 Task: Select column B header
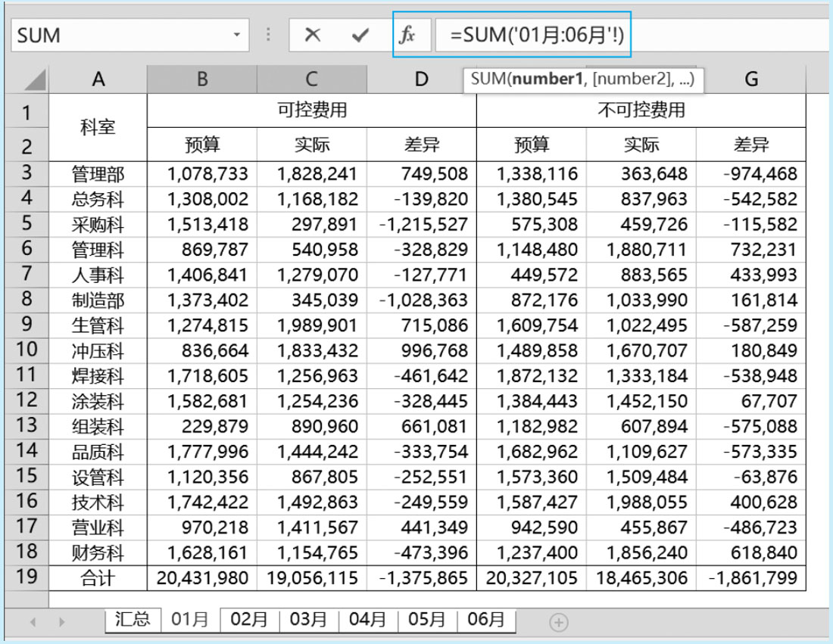201,79
